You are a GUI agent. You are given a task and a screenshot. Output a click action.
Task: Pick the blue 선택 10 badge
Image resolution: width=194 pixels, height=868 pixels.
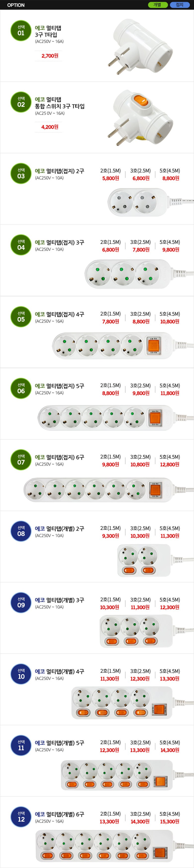point(21,674)
